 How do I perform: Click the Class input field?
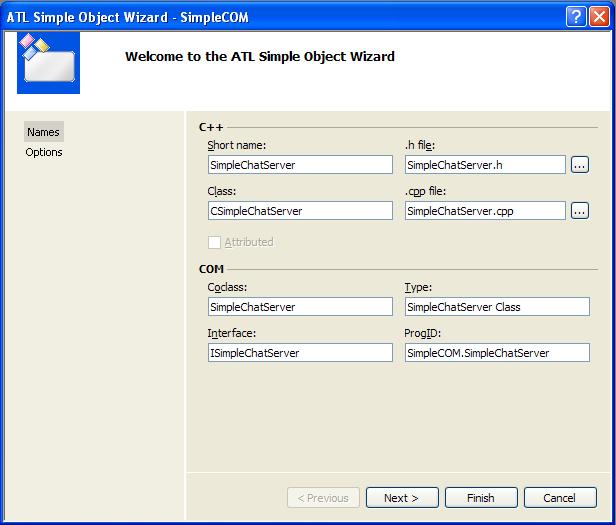(x=300, y=211)
